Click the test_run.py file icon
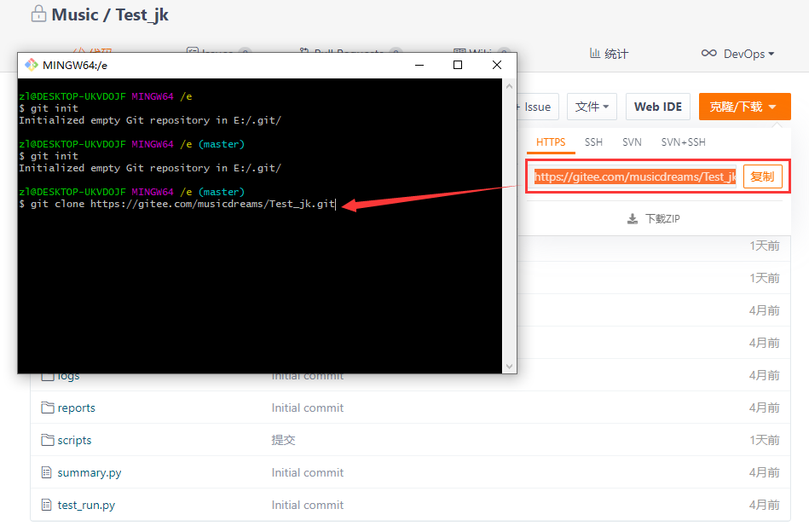809x532 pixels. (46, 506)
